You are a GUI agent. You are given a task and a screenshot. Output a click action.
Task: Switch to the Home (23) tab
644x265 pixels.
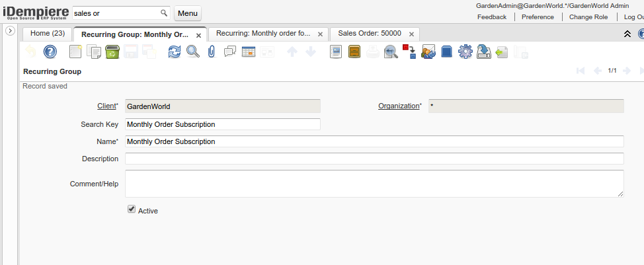[48, 33]
